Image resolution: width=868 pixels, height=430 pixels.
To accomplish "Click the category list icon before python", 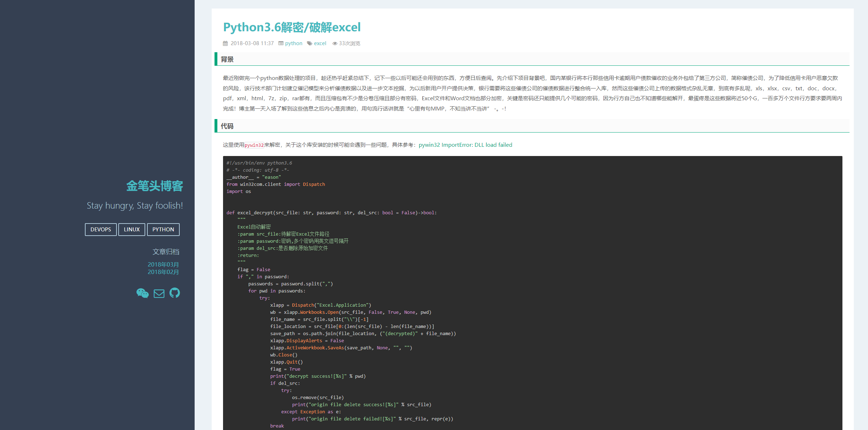I will [x=281, y=43].
